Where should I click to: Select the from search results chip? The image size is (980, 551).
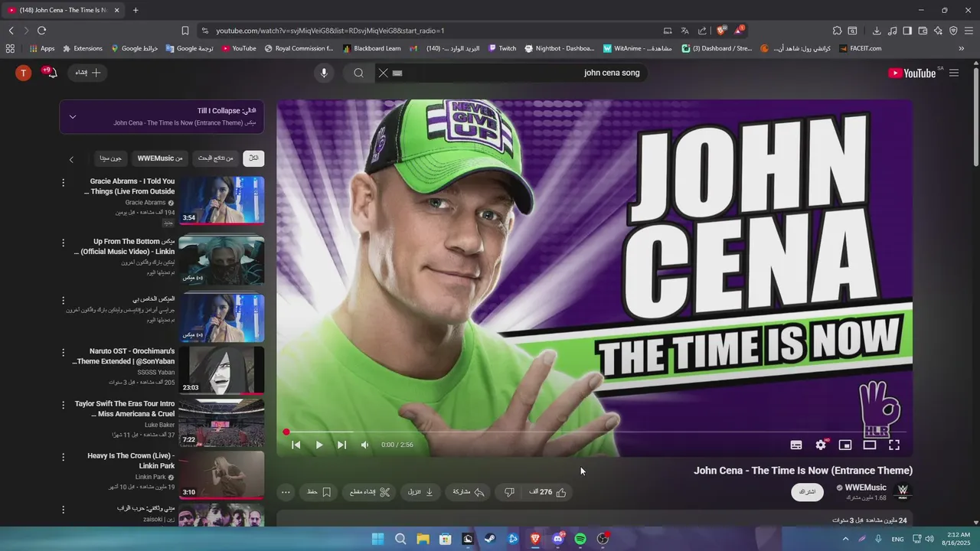tap(215, 158)
